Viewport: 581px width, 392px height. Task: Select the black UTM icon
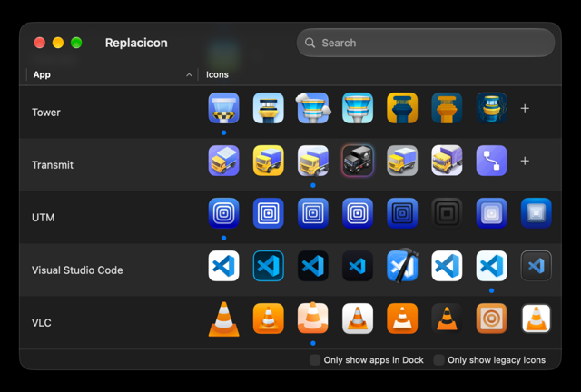click(447, 213)
